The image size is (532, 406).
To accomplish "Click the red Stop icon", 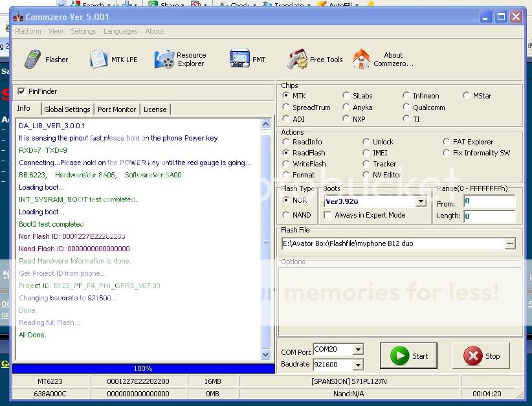I will click(474, 356).
